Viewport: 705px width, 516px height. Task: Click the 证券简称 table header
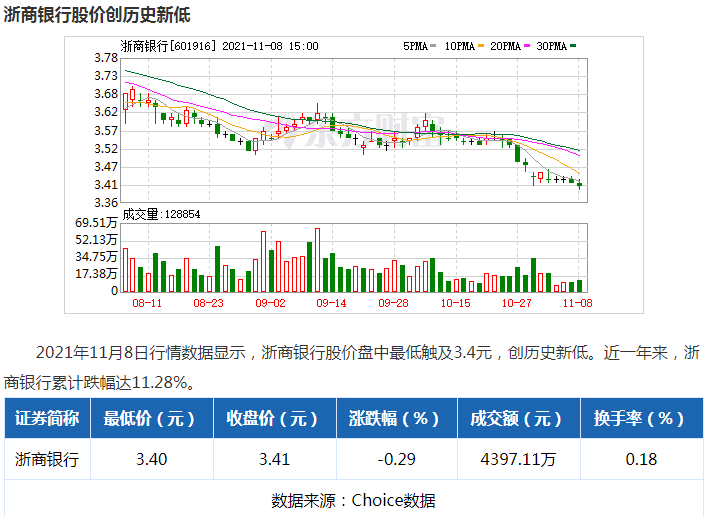click(47, 418)
